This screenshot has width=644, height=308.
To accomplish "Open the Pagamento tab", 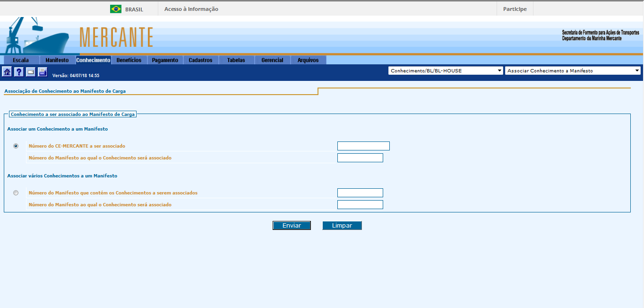I will click(165, 60).
